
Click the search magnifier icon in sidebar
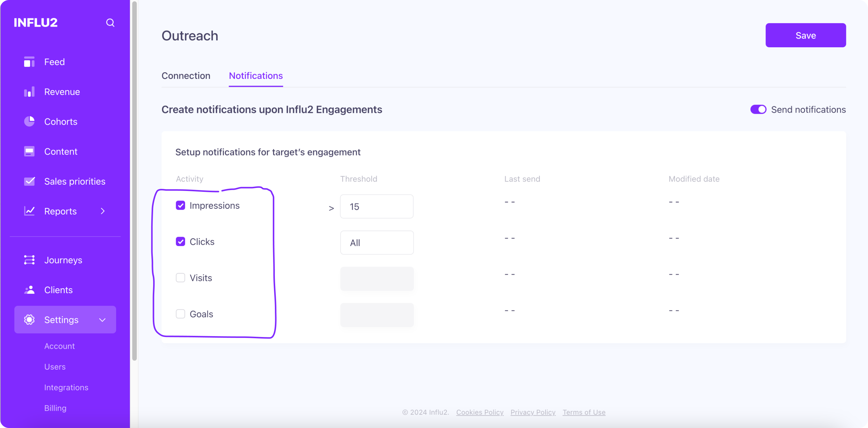(110, 23)
